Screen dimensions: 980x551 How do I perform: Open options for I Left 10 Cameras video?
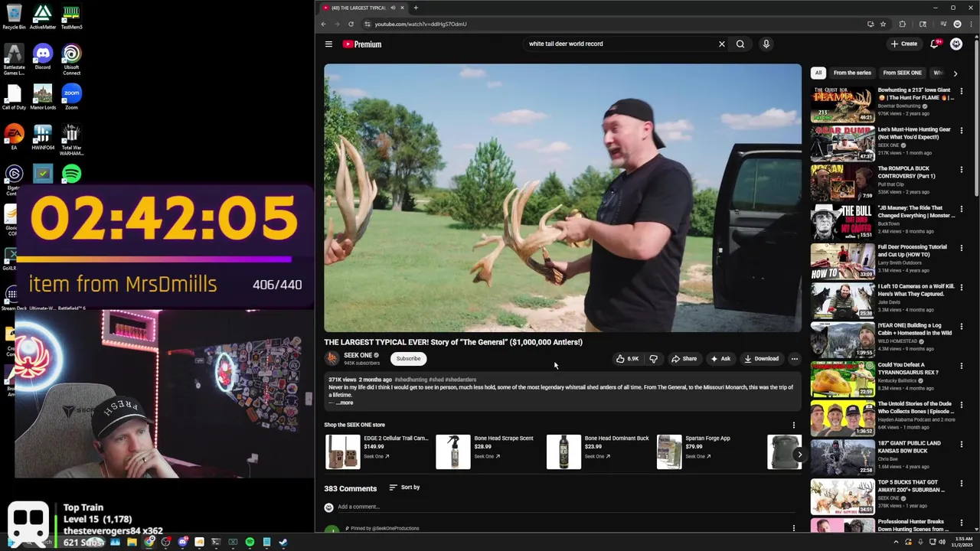point(962,286)
